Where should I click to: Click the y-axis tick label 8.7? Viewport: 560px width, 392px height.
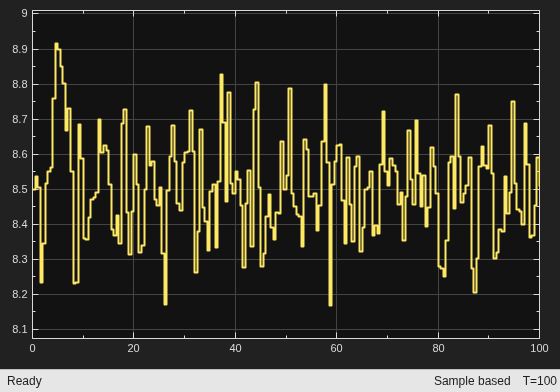tap(20, 119)
